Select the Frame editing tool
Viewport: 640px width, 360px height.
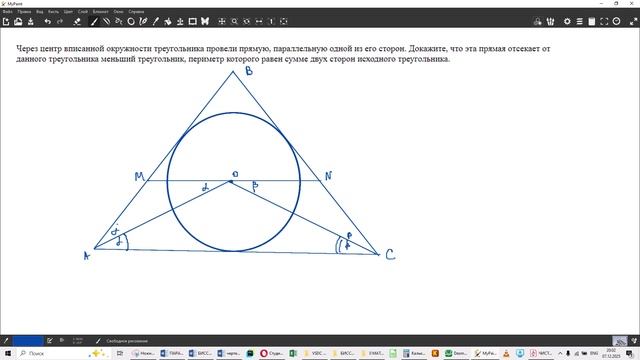[x=192, y=22]
